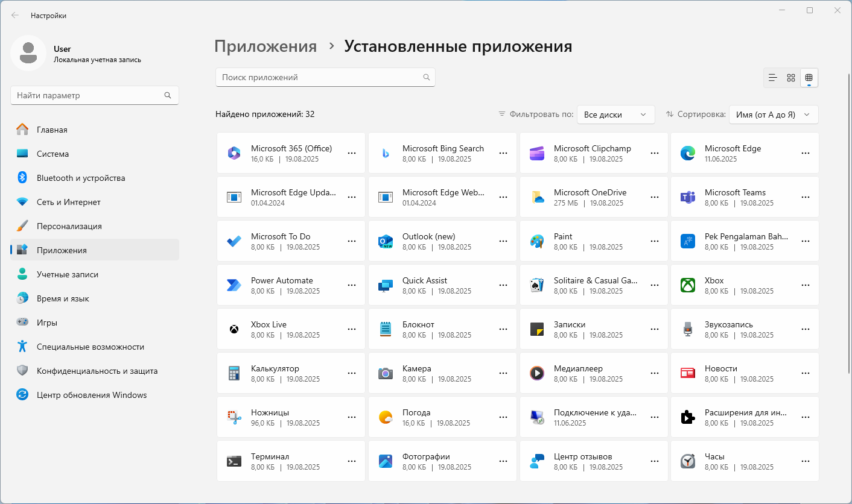Click the Блокнот app icon

click(x=386, y=329)
